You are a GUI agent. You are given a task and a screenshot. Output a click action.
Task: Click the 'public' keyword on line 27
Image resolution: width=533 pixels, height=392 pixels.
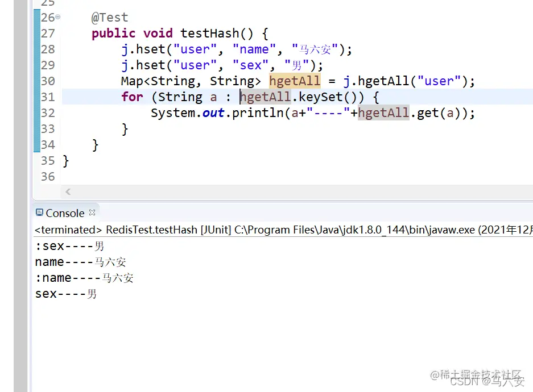click(x=114, y=34)
